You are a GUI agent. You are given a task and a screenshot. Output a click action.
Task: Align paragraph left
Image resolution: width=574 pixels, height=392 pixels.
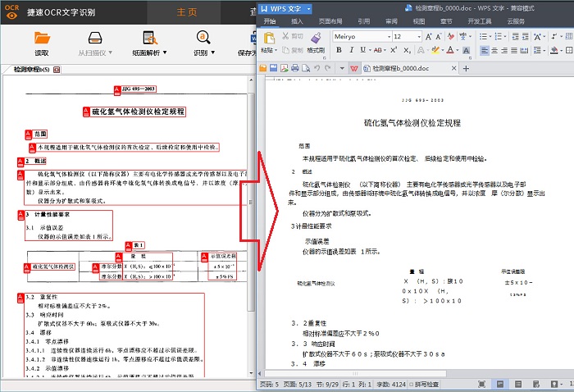(x=485, y=50)
